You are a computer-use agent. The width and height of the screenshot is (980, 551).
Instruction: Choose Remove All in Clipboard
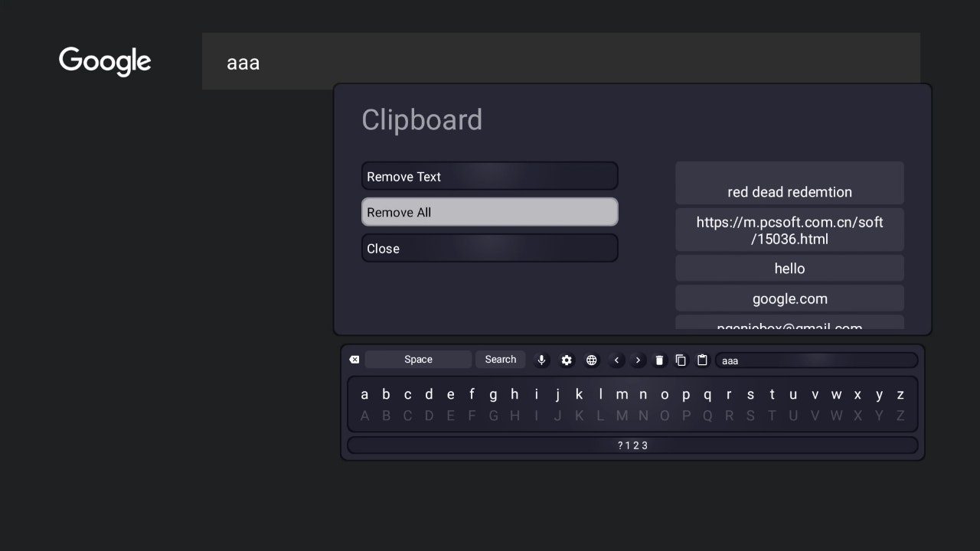click(x=489, y=212)
